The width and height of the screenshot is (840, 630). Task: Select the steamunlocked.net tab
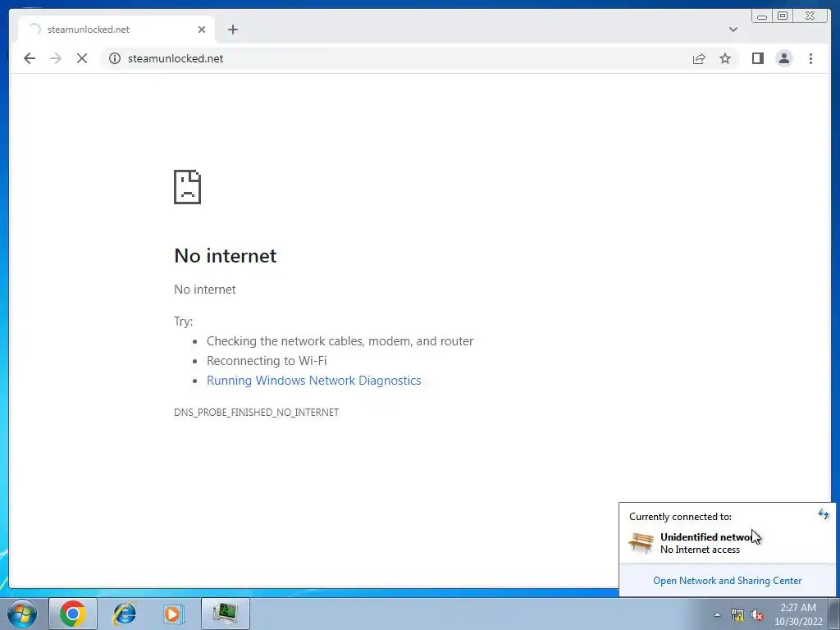[x=116, y=30]
